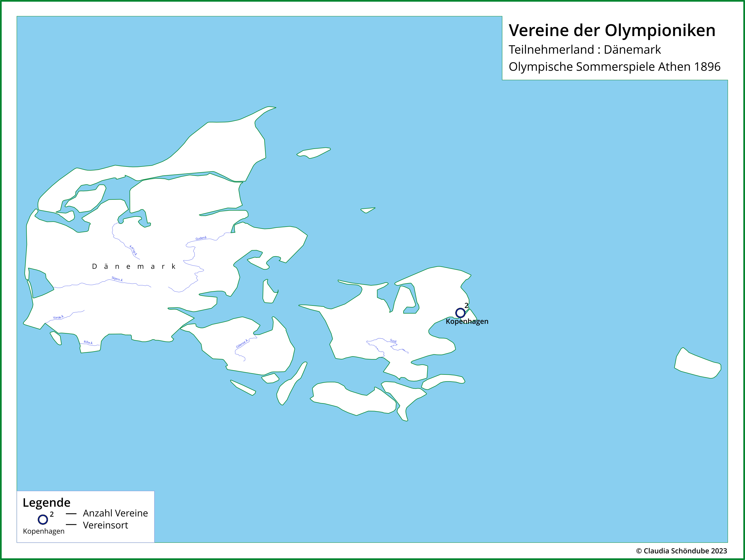The height and width of the screenshot is (560, 745).
Task: Click the dash line before Anzahl Vereine
Action: click(x=71, y=514)
